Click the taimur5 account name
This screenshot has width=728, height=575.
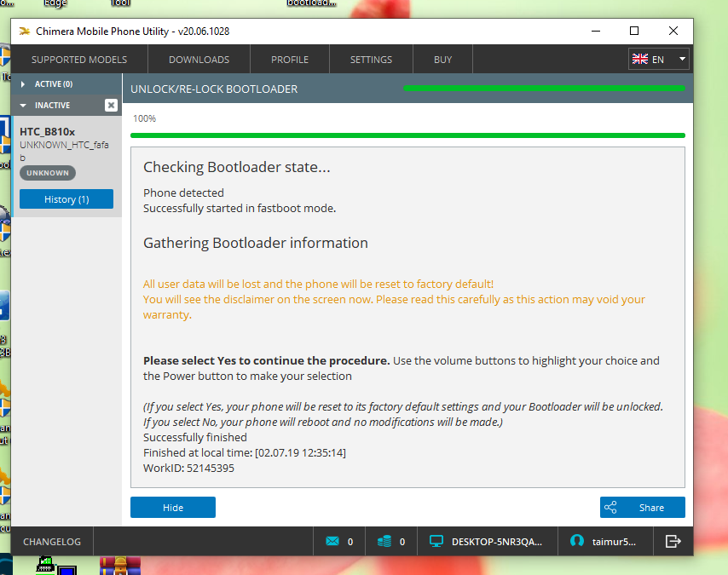[614, 542]
